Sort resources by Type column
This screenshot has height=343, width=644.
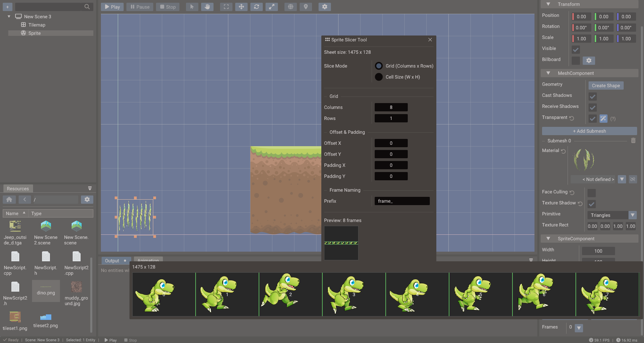tap(61, 213)
